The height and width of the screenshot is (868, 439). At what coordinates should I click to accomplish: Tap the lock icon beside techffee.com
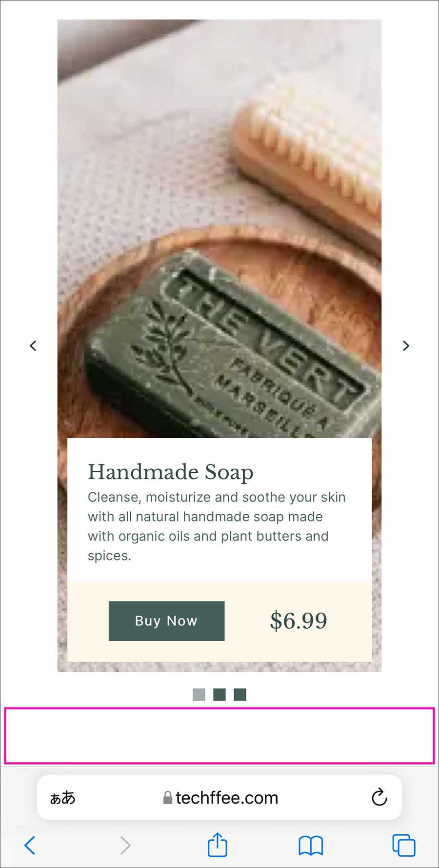coord(168,798)
